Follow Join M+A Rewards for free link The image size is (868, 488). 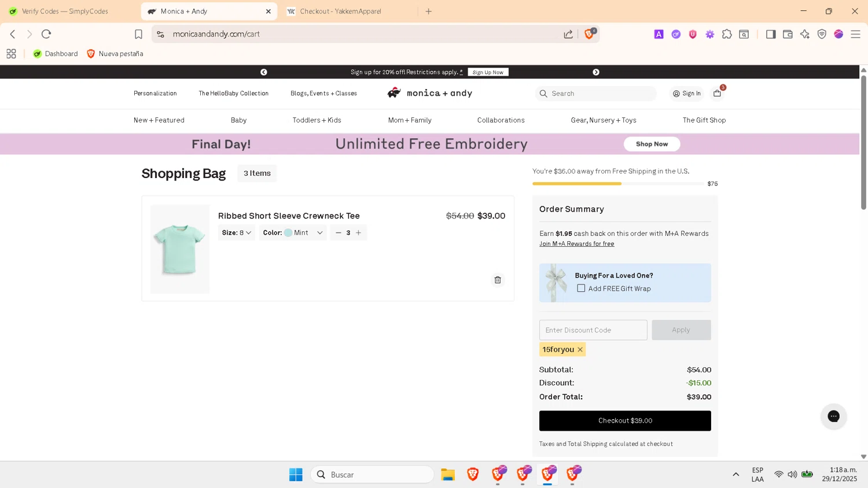click(577, 244)
